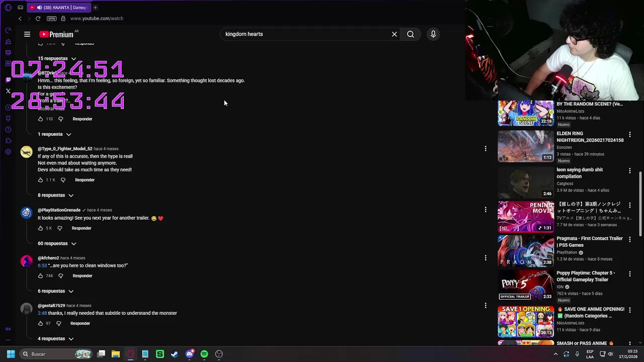Open OBS Studio from taskbar
This screenshot has height=362, width=644.
[x=219, y=354]
